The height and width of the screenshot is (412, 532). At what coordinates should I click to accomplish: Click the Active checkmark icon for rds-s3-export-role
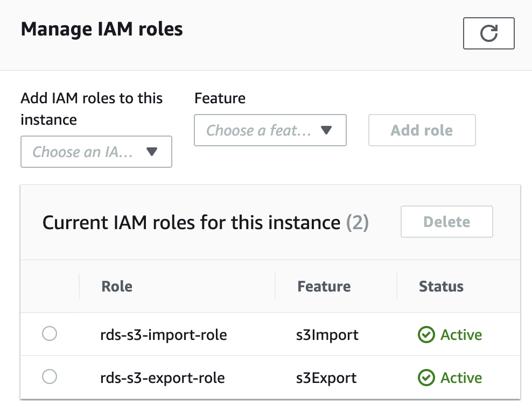pyautogui.click(x=426, y=378)
